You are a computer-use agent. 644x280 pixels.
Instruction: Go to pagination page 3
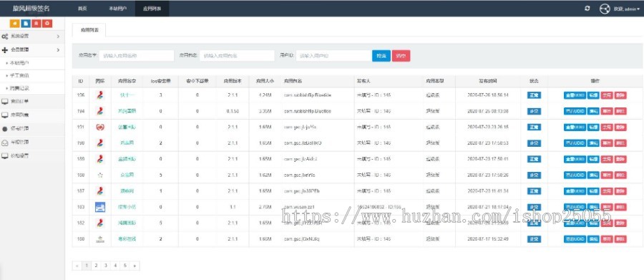(106, 266)
